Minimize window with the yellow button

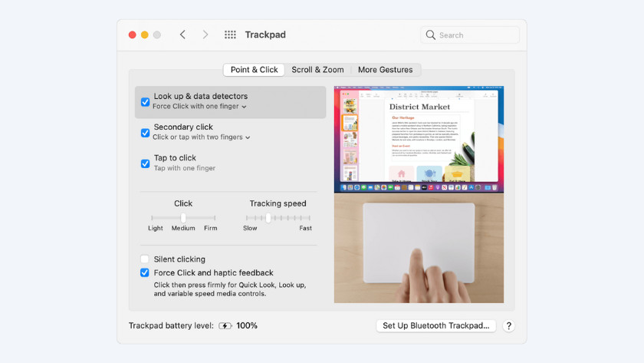[145, 35]
